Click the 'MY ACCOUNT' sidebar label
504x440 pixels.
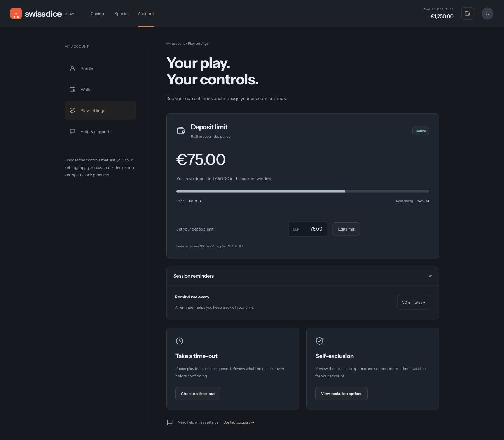point(77,47)
